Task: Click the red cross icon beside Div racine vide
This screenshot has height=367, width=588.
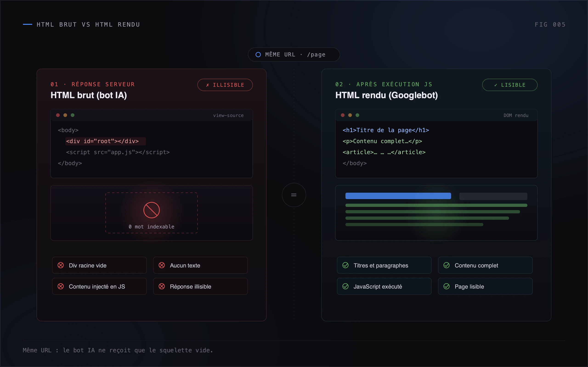Action: pos(60,265)
